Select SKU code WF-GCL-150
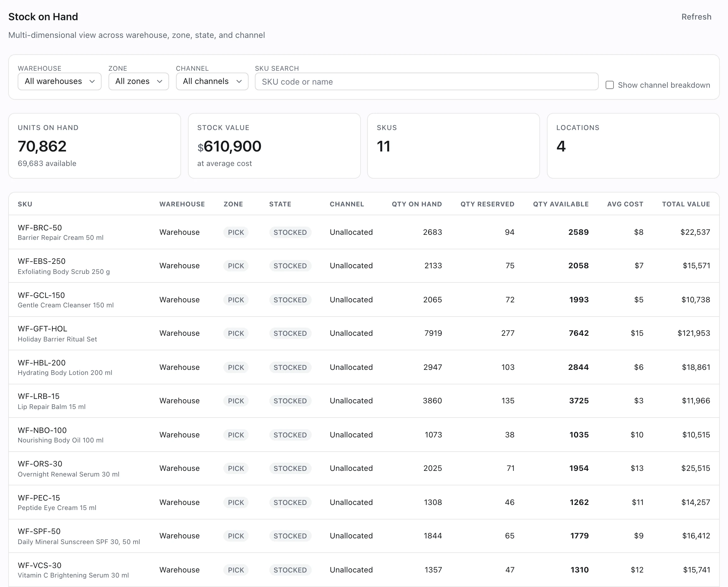Image resolution: width=728 pixels, height=587 pixels. coord(41,295)
